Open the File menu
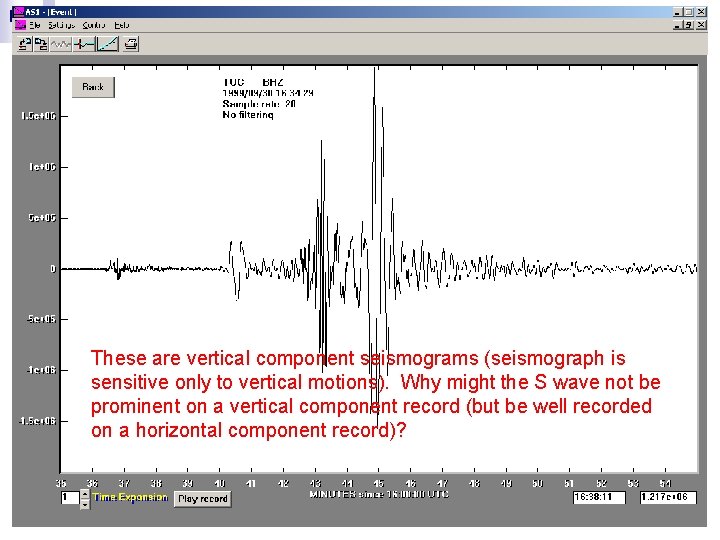Image resolution: width=720 pixels, height=540 pixels. point(34,25)
